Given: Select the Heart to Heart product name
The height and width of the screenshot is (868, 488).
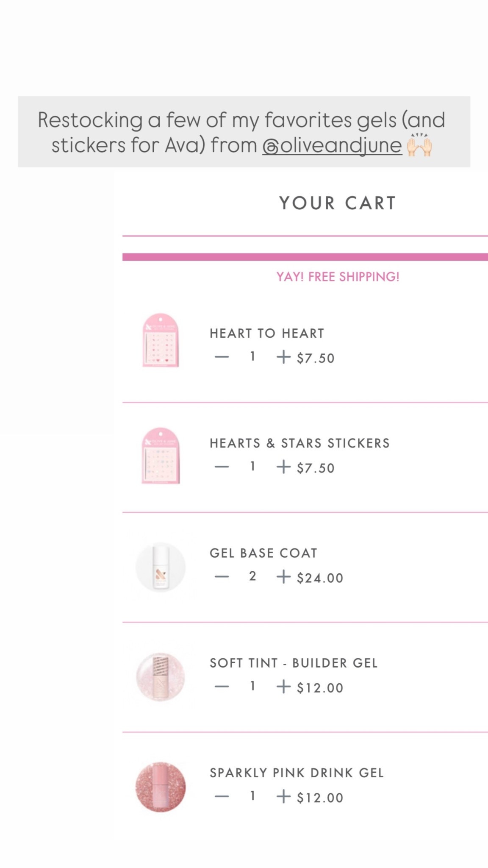Looking at the screenshot, I should [266, 333].
